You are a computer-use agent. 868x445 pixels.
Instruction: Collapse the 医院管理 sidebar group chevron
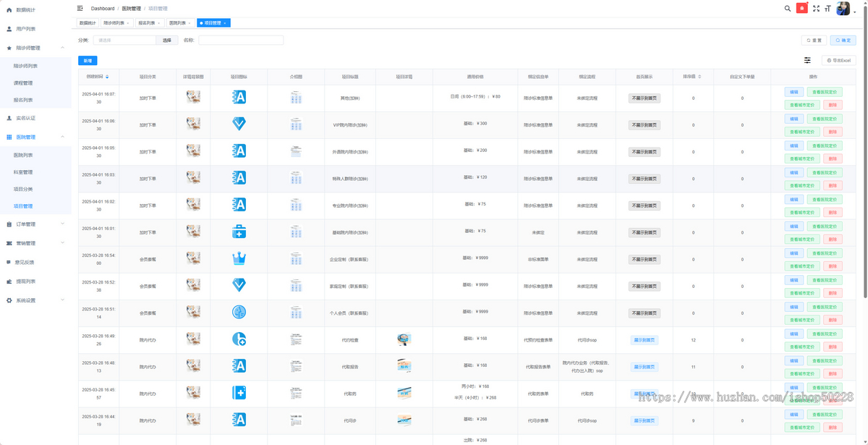tap(63, 137)
